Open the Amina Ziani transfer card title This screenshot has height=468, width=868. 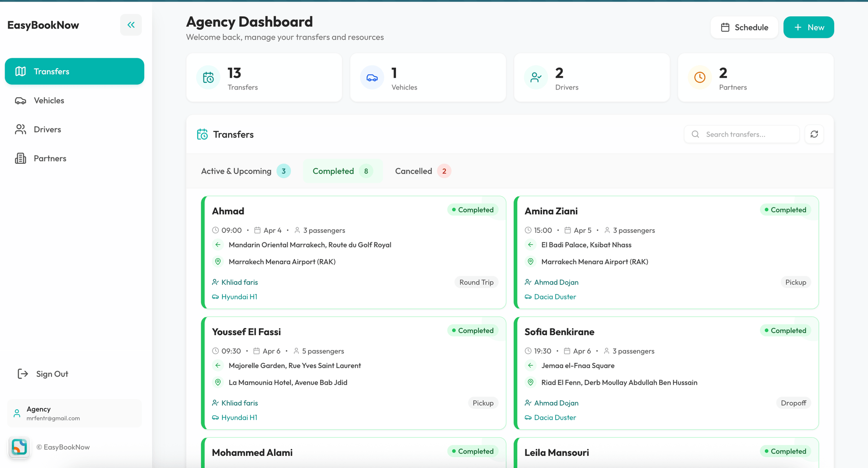pos(551,211)
